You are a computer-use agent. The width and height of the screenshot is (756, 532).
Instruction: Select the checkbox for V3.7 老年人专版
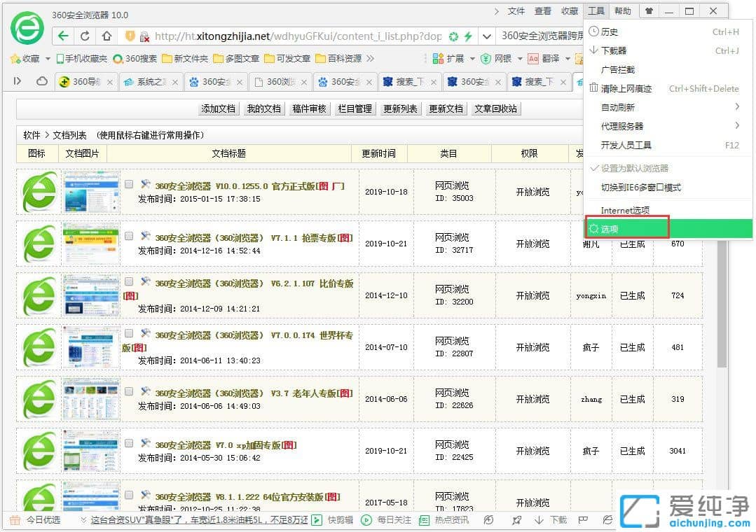[x=129, y=391]
